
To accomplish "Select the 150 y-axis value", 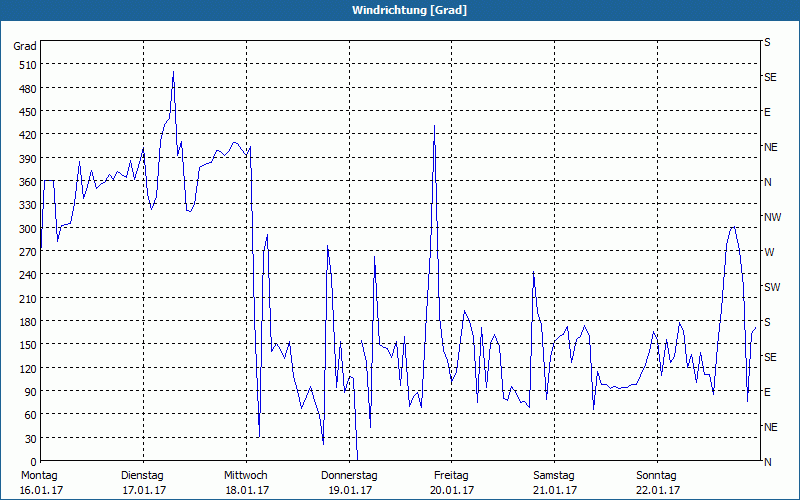I will click(x=28, y=345).
